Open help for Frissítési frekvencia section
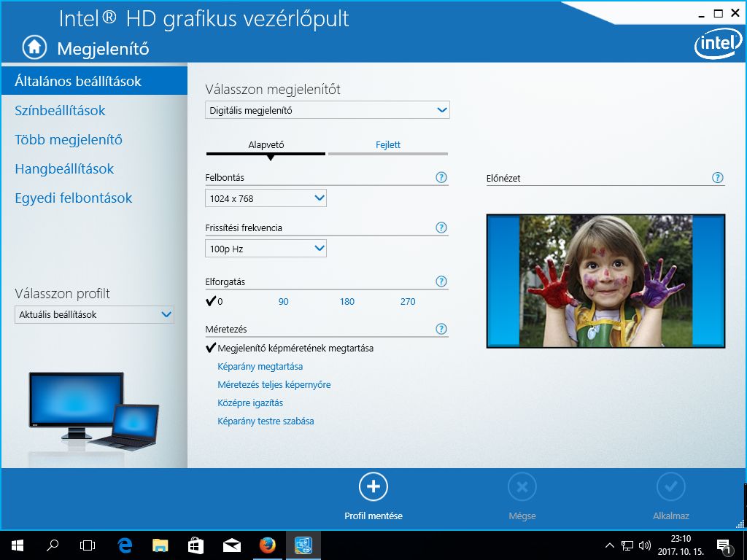747x560 pixels. coord(441,227)
